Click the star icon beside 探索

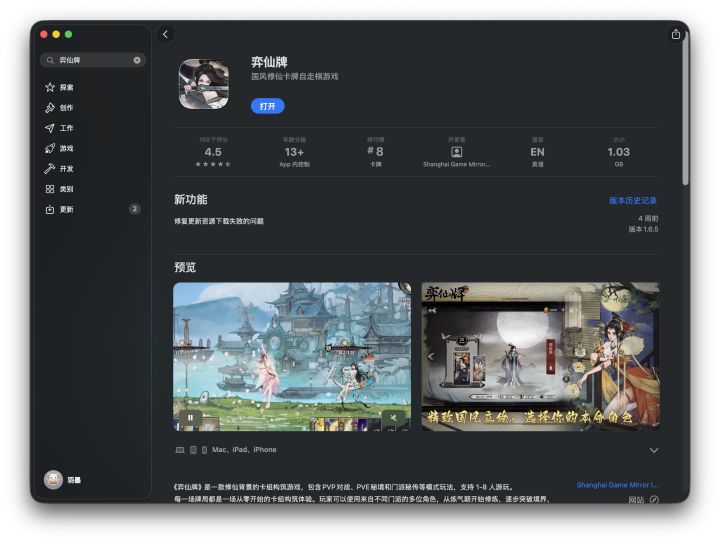tap(50, 87)
